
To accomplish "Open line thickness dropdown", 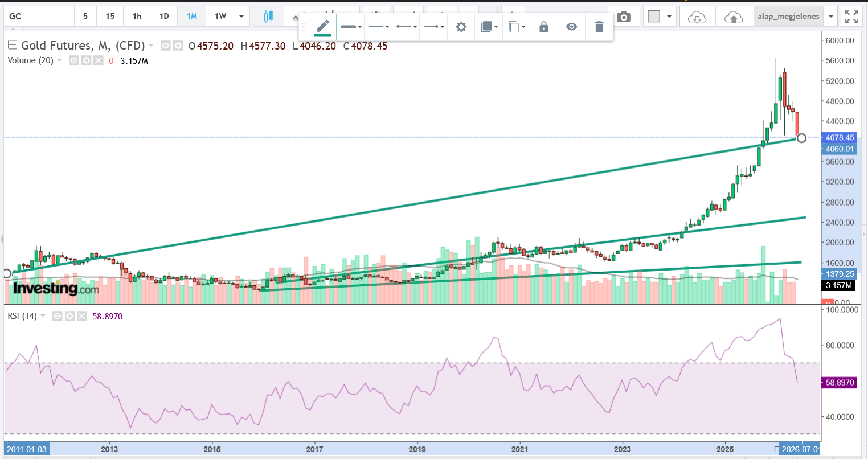I will click(351, 27).
